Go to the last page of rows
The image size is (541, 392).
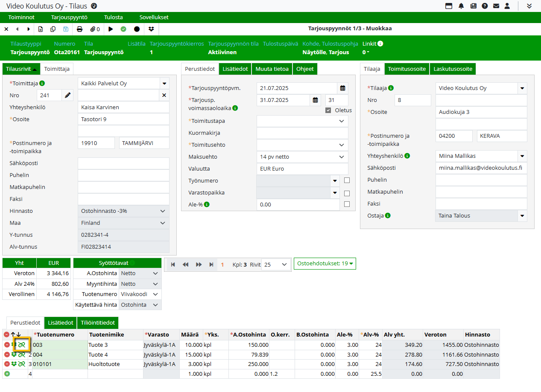click(211, 264)
